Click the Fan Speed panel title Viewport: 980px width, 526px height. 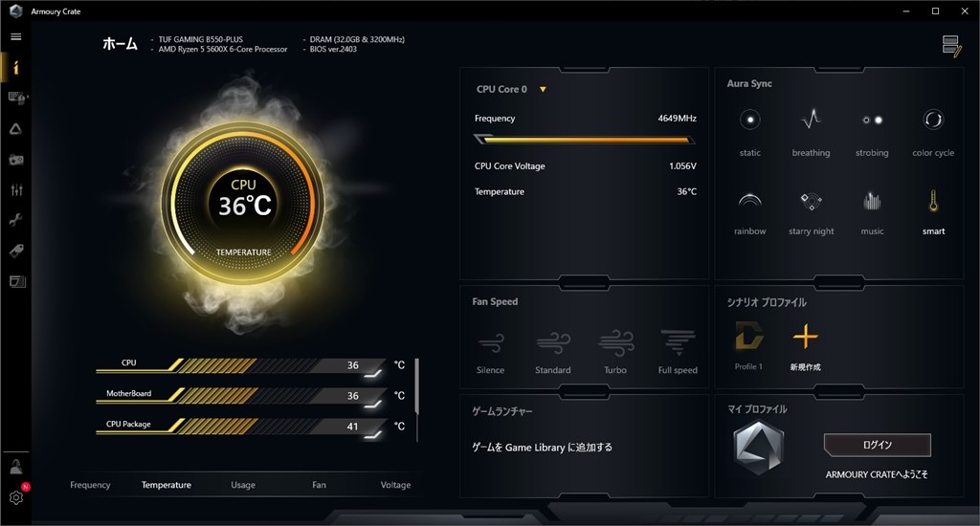(x=495, y=301)
